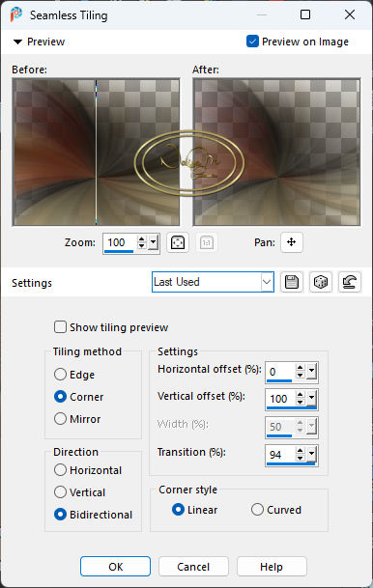This screenshot has height=588, width=373.
Task: Choose the Horizontal direction
Action: pyautogui.click(x=60, y=470)
